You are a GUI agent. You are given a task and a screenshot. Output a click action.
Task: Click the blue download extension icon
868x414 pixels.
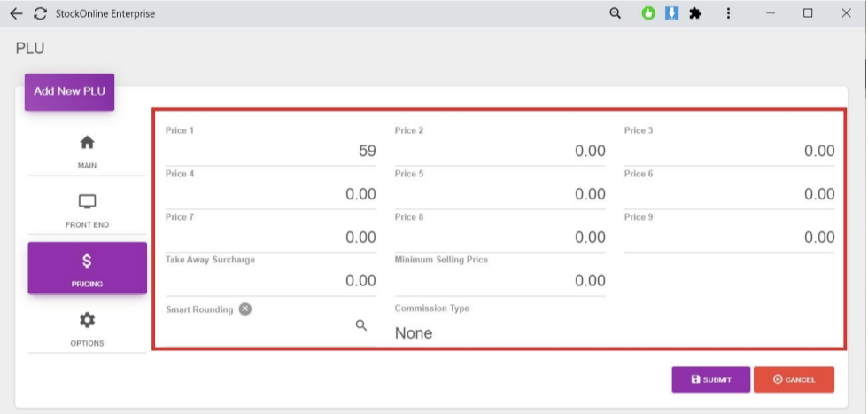[671, 13]
